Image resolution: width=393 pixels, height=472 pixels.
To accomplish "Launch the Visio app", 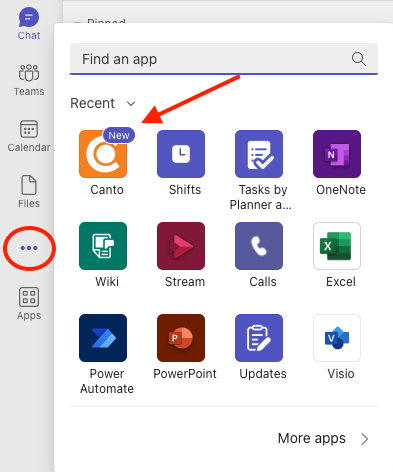I will (337, 338).
